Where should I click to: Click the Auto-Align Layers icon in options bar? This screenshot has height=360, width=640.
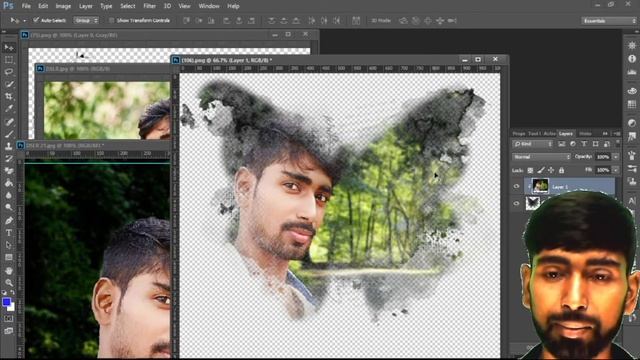point(356,20)
